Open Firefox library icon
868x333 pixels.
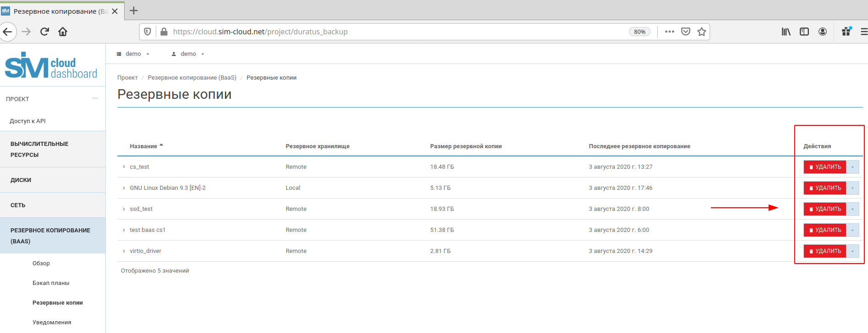pos(786,32)
